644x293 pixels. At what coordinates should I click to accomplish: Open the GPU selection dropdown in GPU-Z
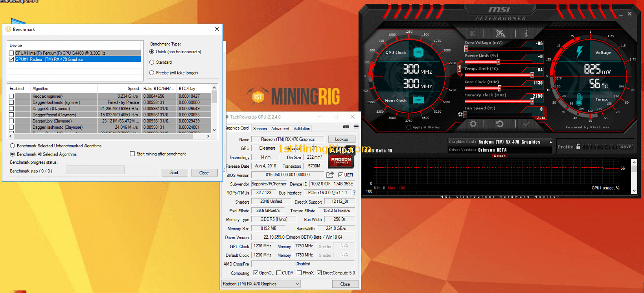pyautogui.click(x=261, y=284)
